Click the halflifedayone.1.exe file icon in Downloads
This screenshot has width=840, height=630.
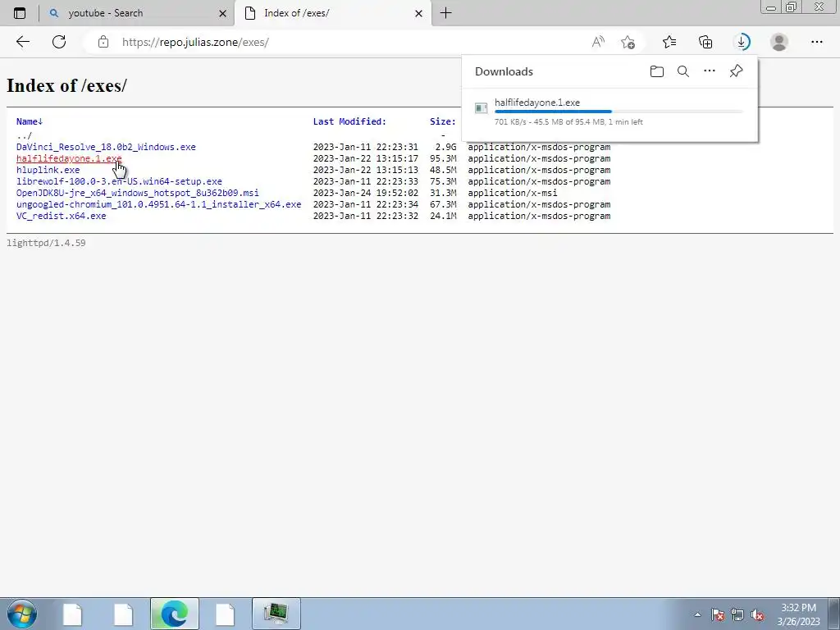[x=481, y=108]
